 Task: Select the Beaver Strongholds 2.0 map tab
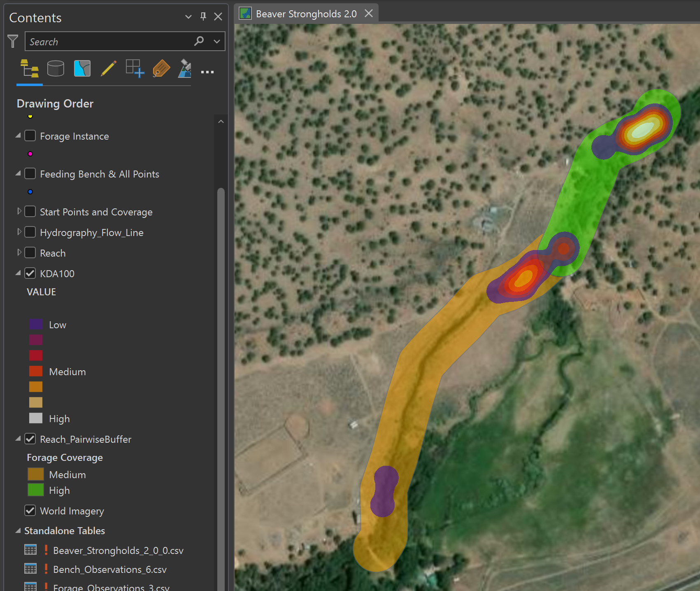pyautogui.click(x=306, y=14)
